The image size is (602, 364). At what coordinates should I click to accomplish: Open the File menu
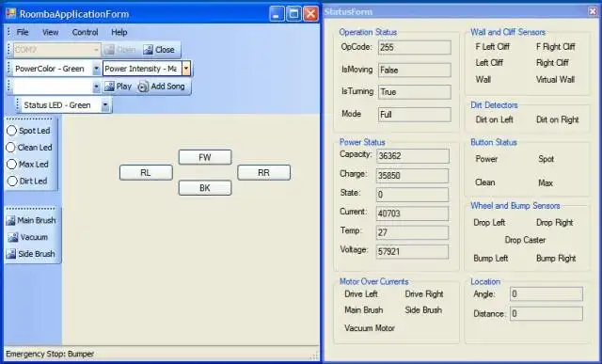23,32
